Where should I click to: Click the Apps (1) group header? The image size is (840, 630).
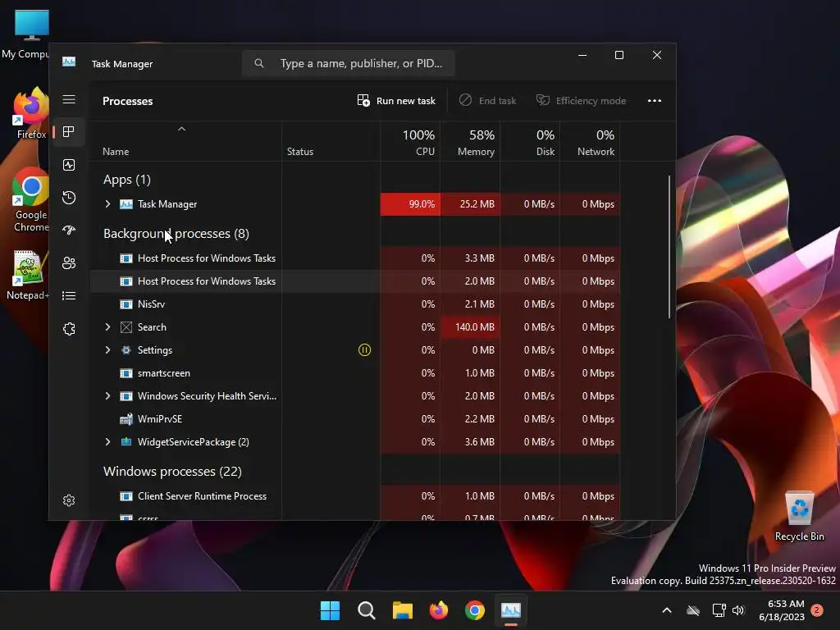pyautogui.click(x=127, y=180)
